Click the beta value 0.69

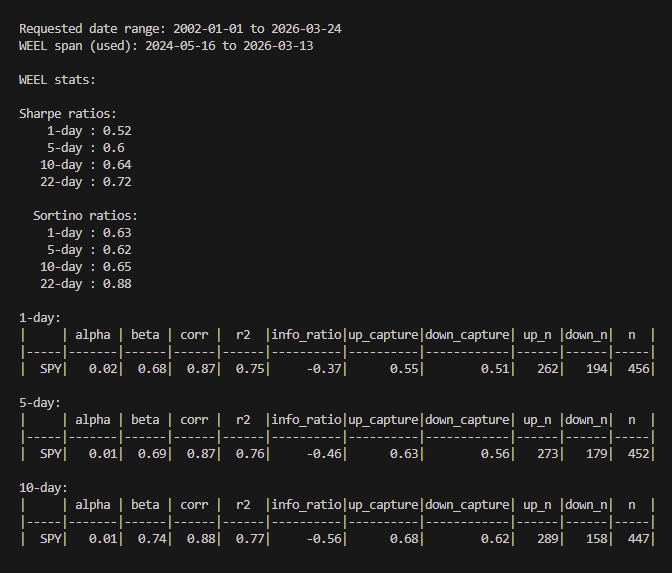[152, 453]
